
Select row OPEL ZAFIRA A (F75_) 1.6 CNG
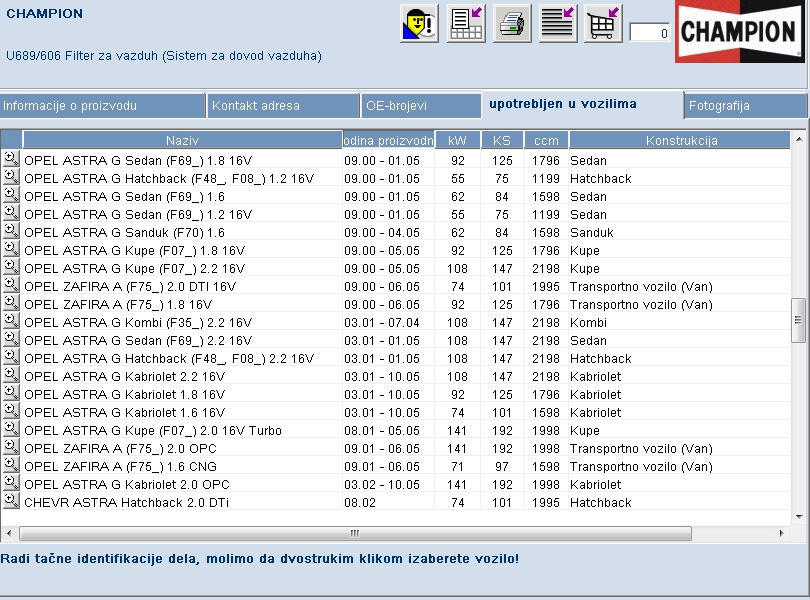(396, 467)
